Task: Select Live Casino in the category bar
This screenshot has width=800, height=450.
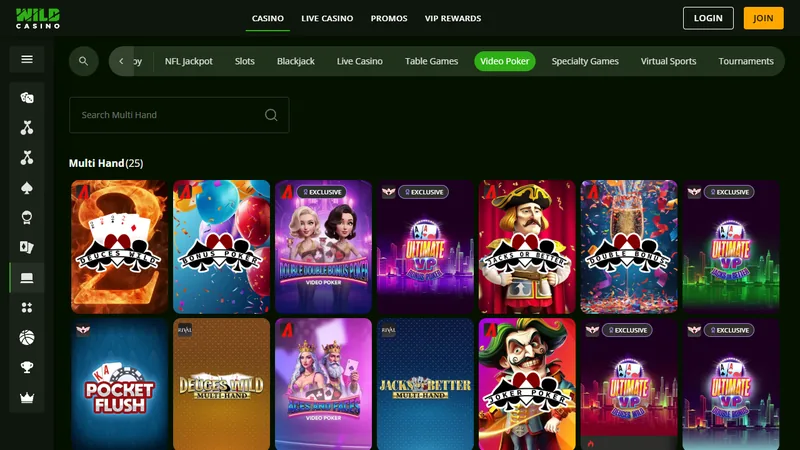Action: [360, 61]
